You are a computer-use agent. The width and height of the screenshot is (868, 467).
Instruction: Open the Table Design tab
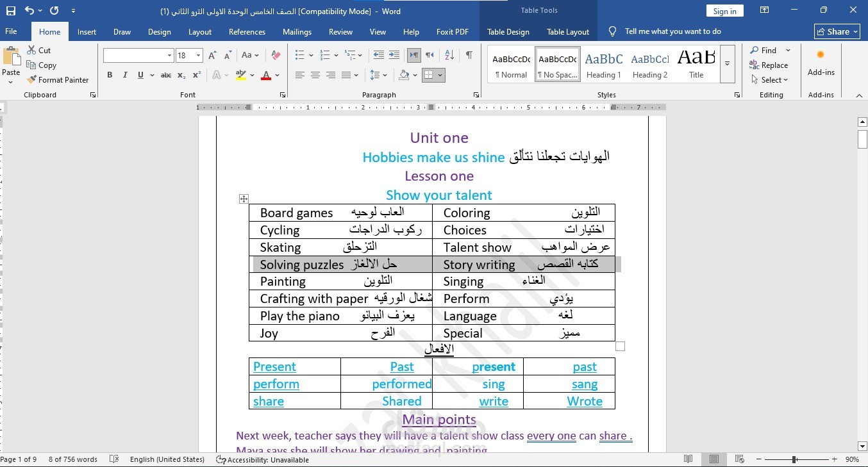tap(508, 31)
